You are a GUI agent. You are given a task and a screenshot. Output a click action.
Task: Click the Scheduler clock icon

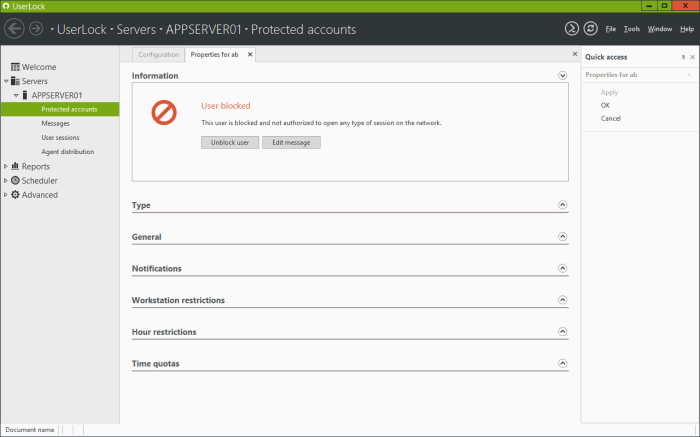[15, 180]
